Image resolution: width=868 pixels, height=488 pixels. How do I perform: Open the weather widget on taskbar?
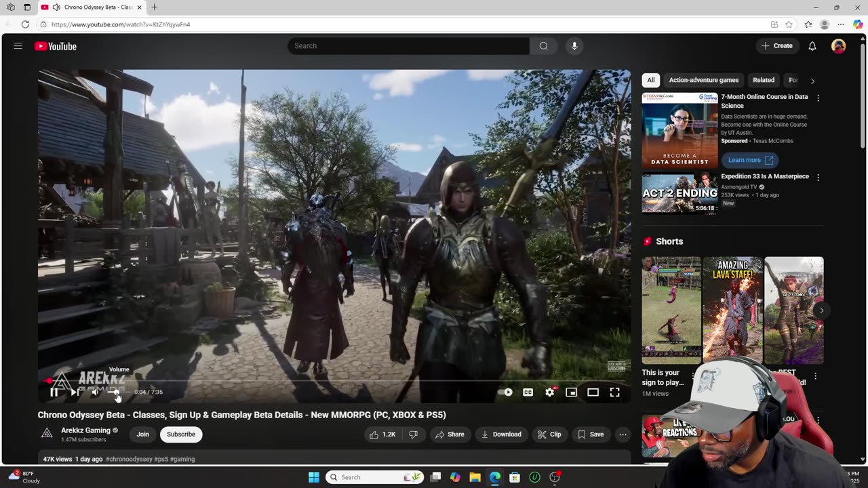click(x=24, y=477)
